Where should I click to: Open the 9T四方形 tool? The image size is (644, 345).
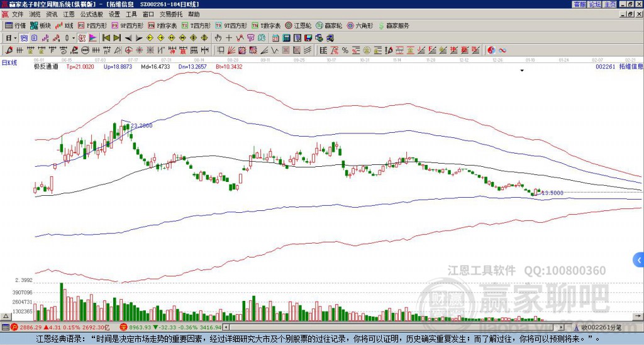pyautogui.click(x=231, y=25)
